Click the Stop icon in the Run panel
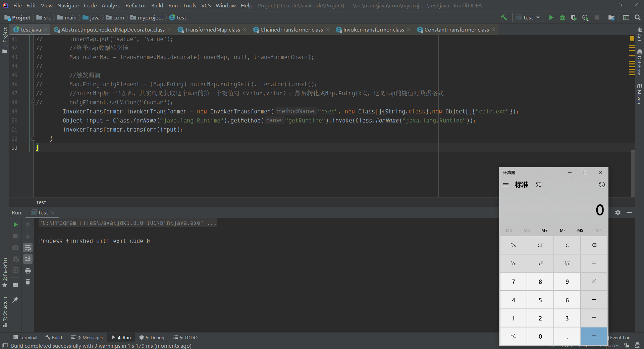The image size is (644, 349). point(15,236)
